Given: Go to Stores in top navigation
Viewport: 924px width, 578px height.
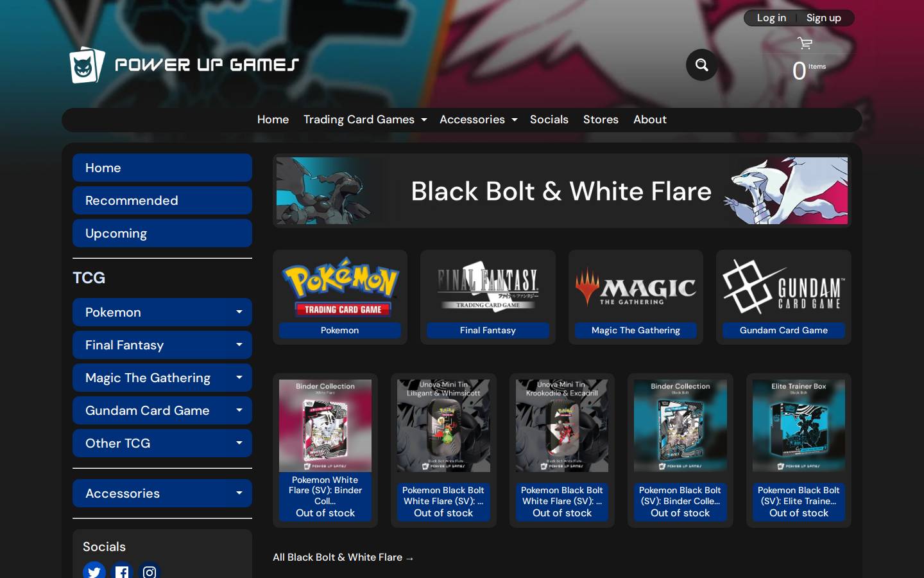Looking at the screenshot, I should coord(601,119).
